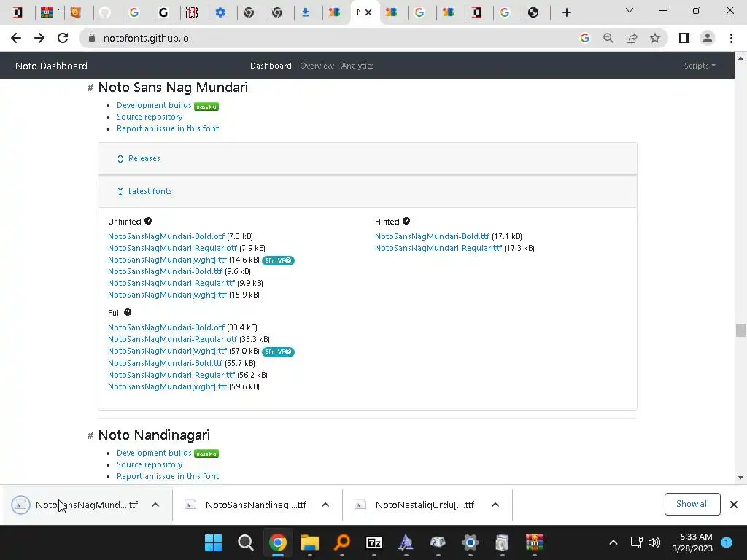747x560 pixels.
Task: Open Noto Nandinagari Development builds link
Action: (x=154, y=453)
